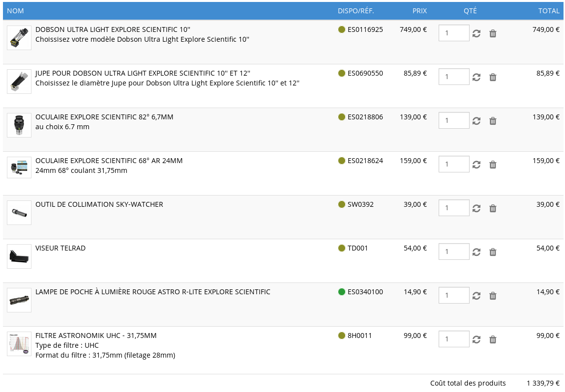The image size is (565, 392).
Task: Click the PRIX column header
Action: click(419, 11)
